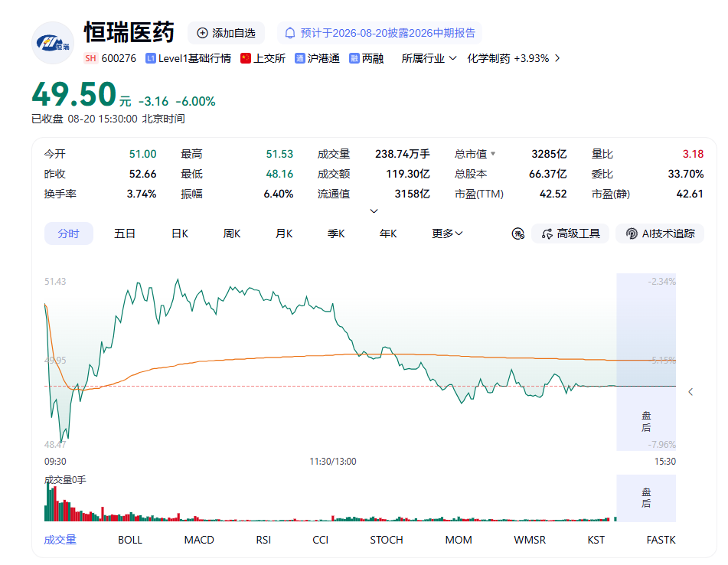Add stock via 添加自选 button
The height and width of the screenshot is (565, 728).
[226, 33]
